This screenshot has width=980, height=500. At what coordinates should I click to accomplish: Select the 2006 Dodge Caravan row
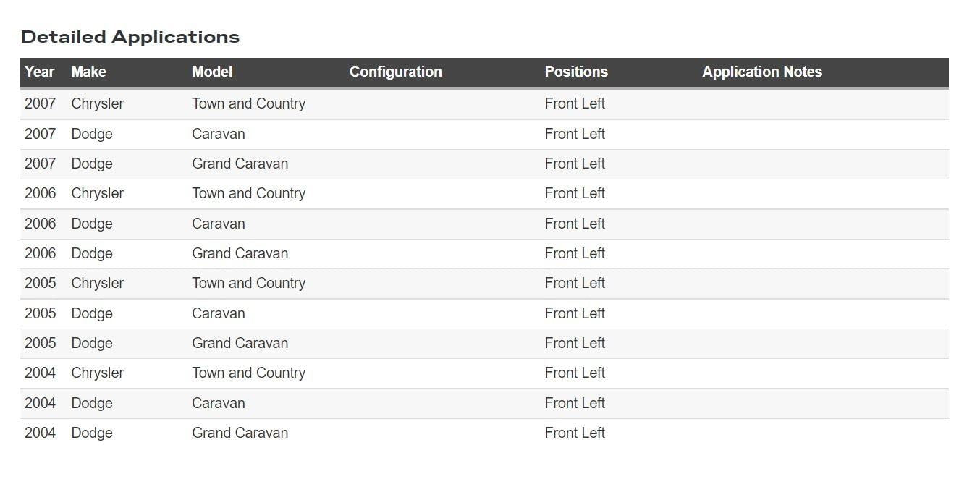click(484, 224)
